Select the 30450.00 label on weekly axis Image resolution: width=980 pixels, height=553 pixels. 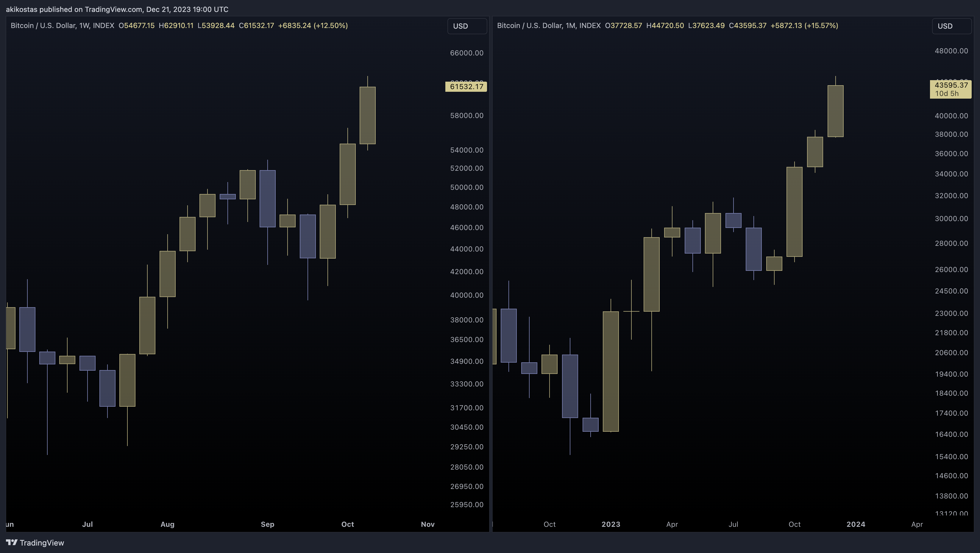tap(467, 427)
